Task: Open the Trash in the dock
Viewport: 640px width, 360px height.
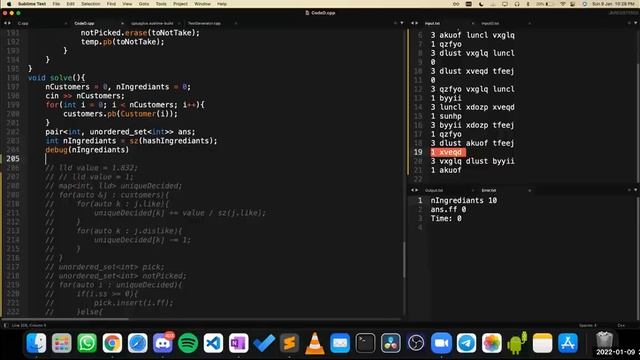Action: tap(604, 340)
